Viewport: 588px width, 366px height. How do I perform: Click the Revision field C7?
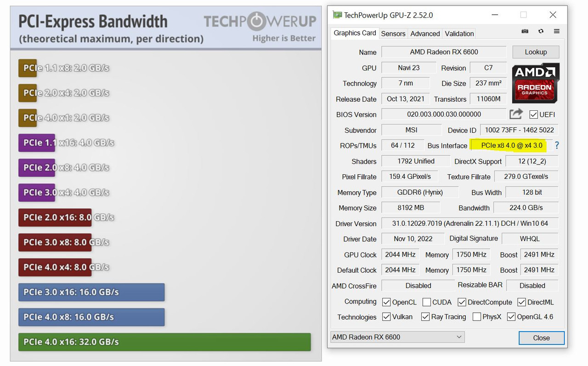click(x=488, y=68)
